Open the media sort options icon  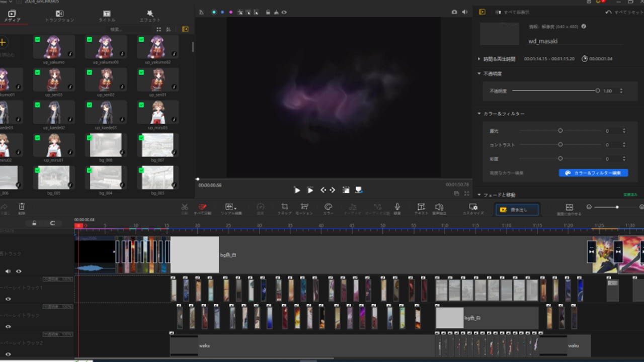click(x=169, y=30)
